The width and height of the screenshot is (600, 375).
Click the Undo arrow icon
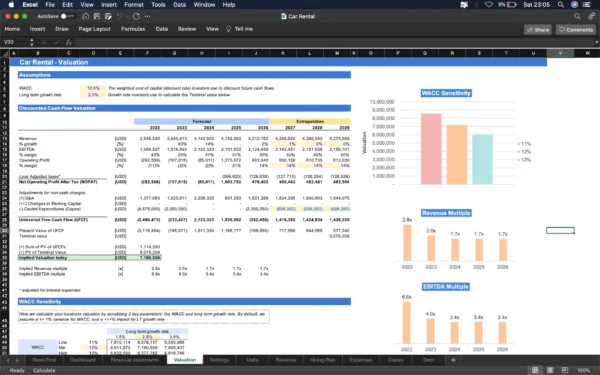coord(120,16)
